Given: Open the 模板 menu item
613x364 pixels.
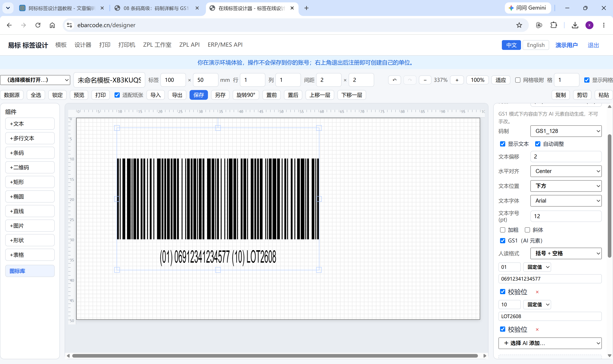Looking at the screenshot, I should point(61,45).
